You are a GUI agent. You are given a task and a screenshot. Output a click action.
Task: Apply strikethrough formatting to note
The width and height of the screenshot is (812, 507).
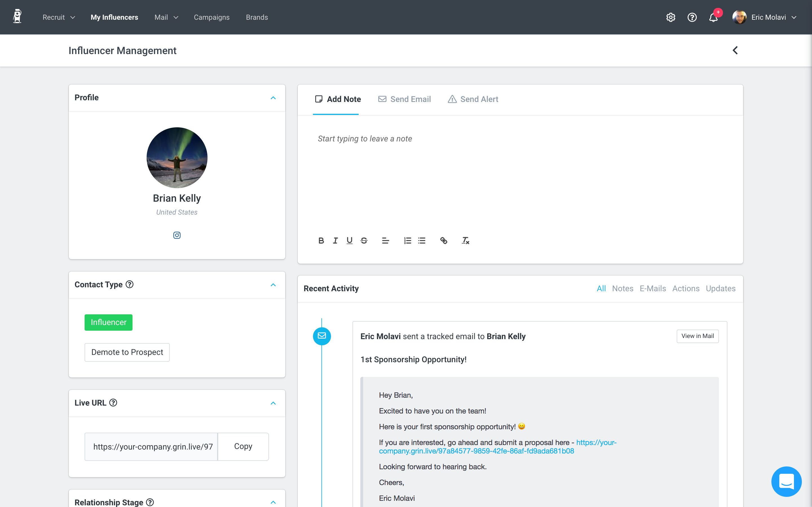(364, 241)
